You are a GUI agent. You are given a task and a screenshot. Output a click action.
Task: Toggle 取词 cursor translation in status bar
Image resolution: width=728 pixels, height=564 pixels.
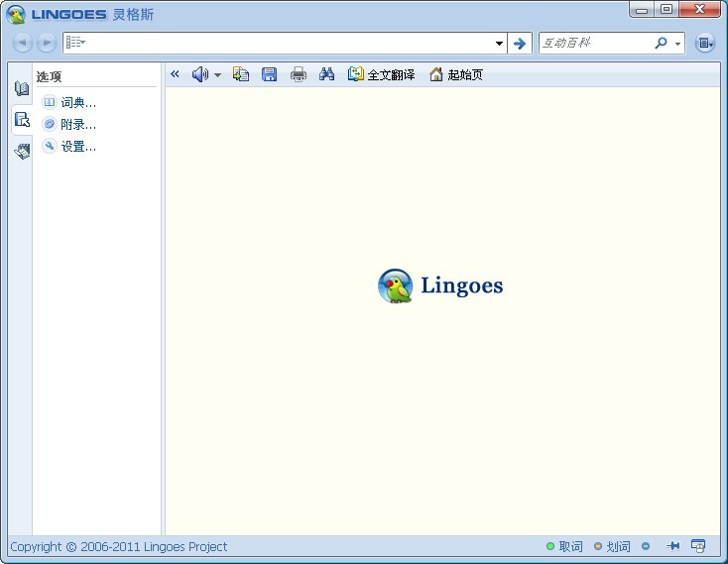pyautogui.click(x=564, y=546)
